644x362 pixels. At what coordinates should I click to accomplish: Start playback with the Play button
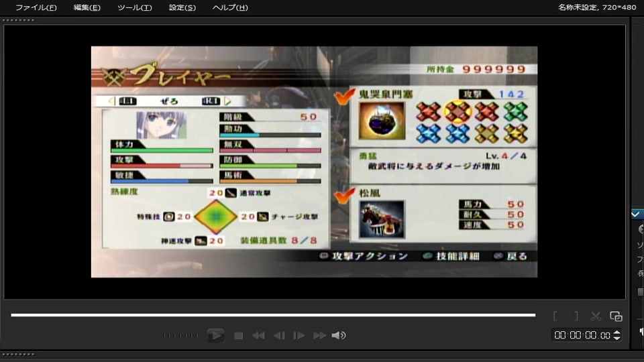[215, 335]
